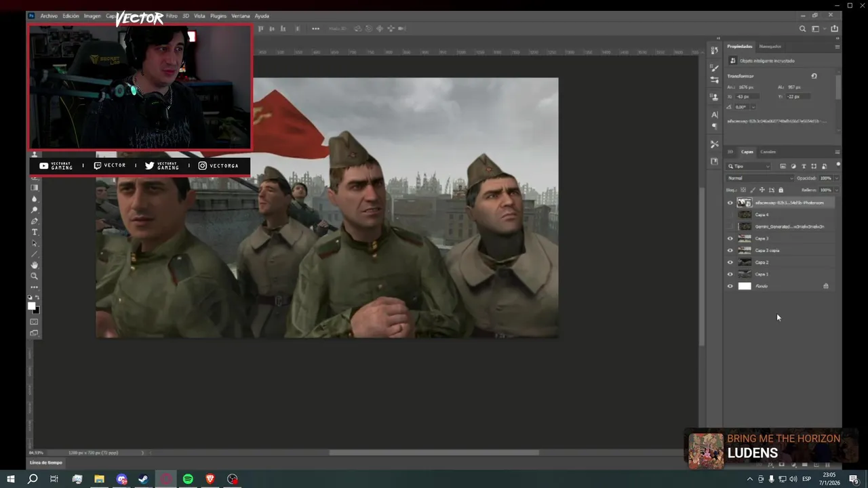Screen dimensions: 868x488
Task: Open the Notes panel icon
Action: [714, 161]
